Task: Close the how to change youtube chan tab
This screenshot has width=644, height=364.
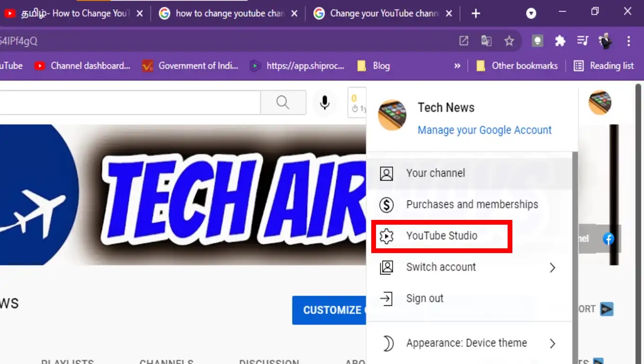Action: [x=294, y=14]
